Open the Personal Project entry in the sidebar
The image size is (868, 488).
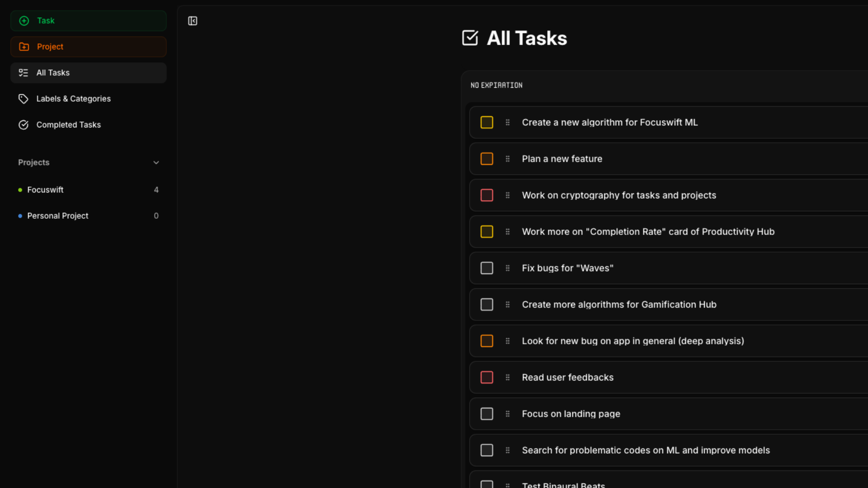(x=58, y=216)
